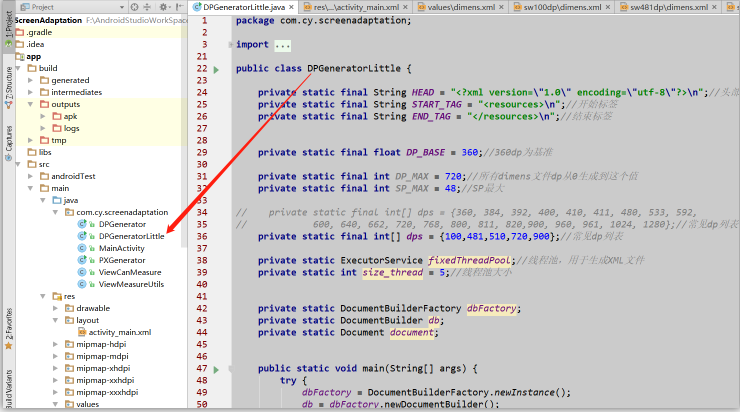
Task: Expand the androidTest folder
Action: click(x=31, y=177)
